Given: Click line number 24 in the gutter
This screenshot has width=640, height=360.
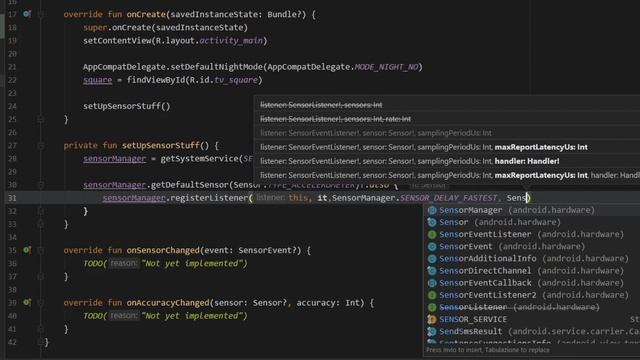Looking at the screenshot, I should tap(12, 106).
